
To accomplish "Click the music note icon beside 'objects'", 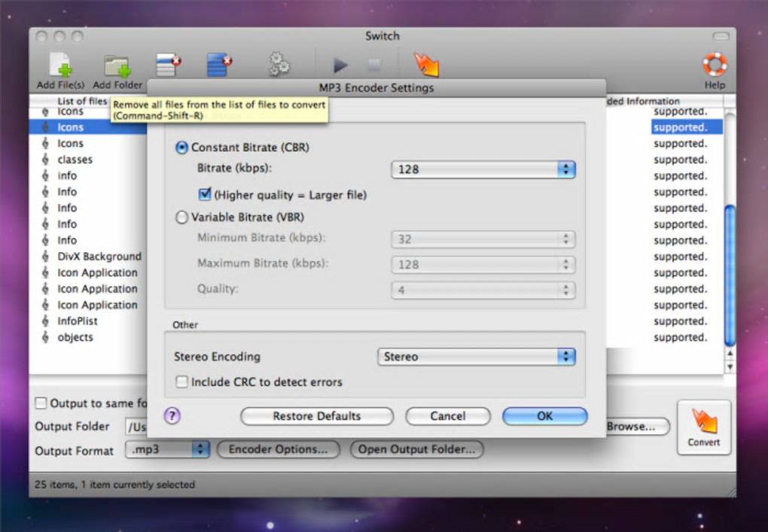I will point(45,337).
